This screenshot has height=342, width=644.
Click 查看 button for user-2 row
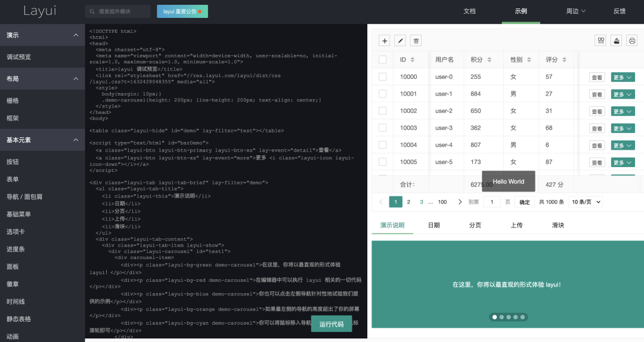point(597,112)
